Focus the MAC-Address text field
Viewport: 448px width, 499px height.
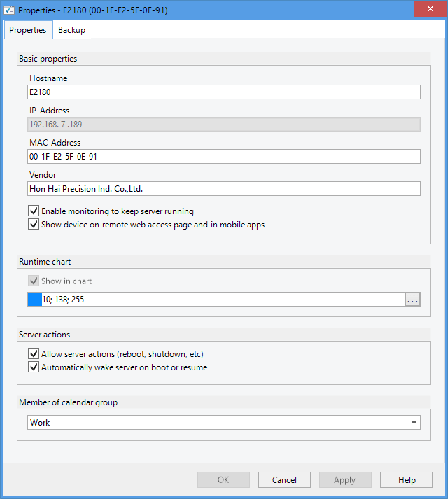(x=224, y=156)
